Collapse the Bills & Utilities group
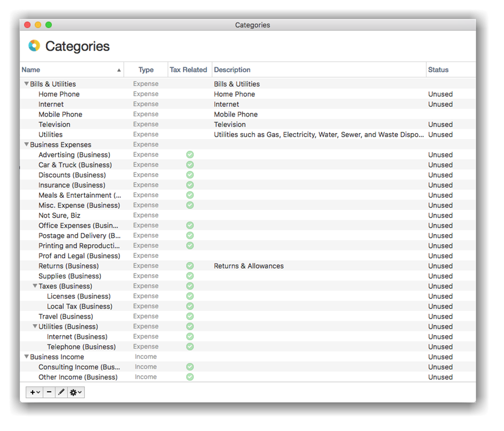Image resolution: width=504 pixels, height=431 pixels. pos(27,84)
